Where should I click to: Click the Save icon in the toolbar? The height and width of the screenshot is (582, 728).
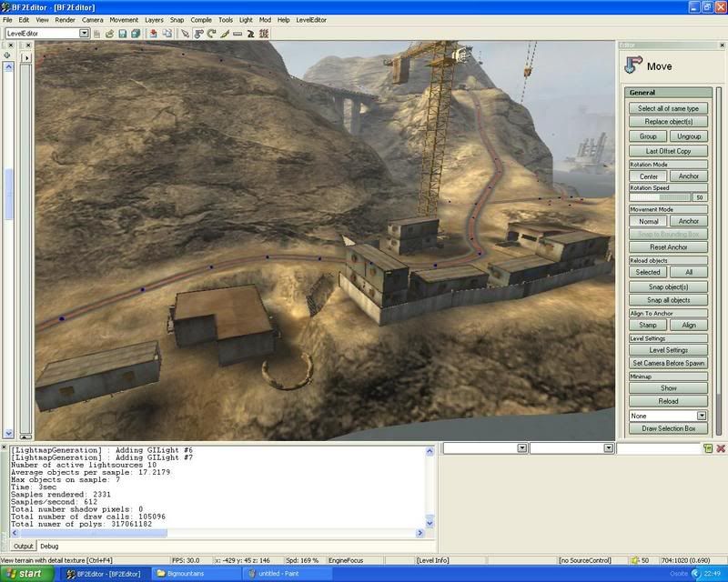[122, 34]
